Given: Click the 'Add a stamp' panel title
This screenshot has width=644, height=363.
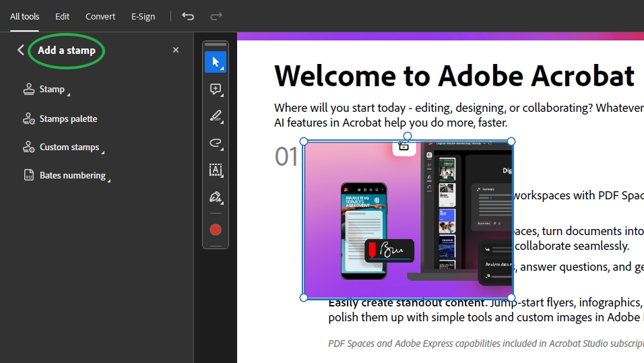Looking at the screenshot, I should [67, 51].
